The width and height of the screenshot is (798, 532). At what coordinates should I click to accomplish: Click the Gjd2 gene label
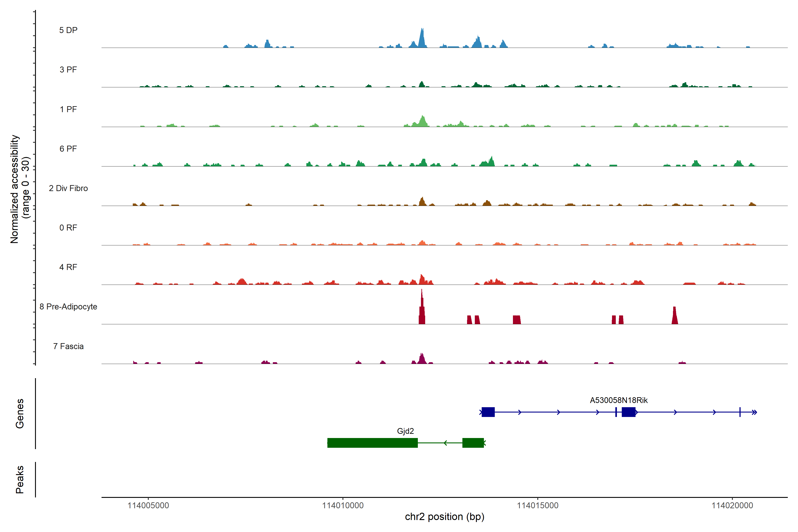pos(405,431)
